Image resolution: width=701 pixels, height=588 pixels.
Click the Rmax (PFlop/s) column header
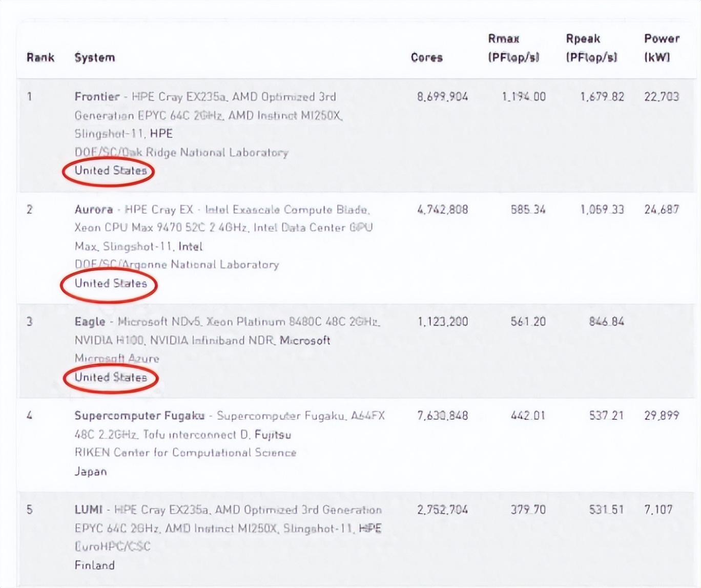point(513,48)
